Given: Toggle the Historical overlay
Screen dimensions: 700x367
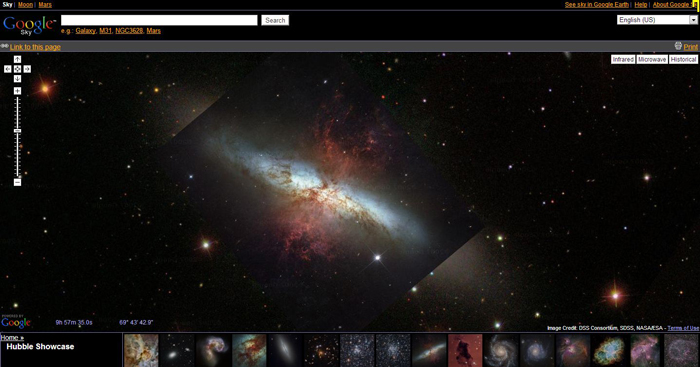Looking at the screenshot, I should [x=683, y=59].
